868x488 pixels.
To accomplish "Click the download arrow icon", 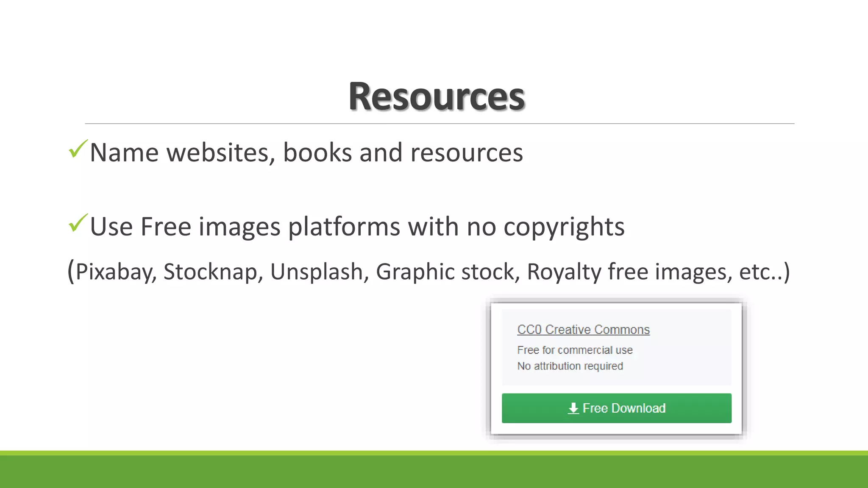I will pos(573,408).
